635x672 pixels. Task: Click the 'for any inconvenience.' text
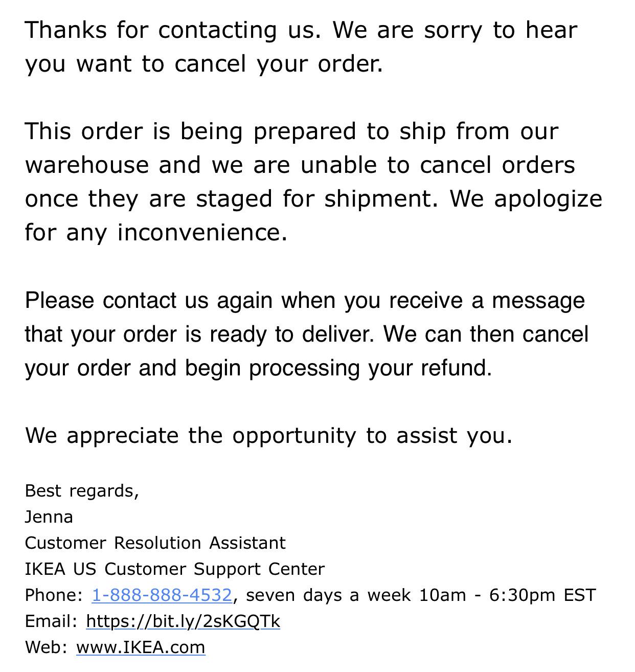click(x=156, y=232)
